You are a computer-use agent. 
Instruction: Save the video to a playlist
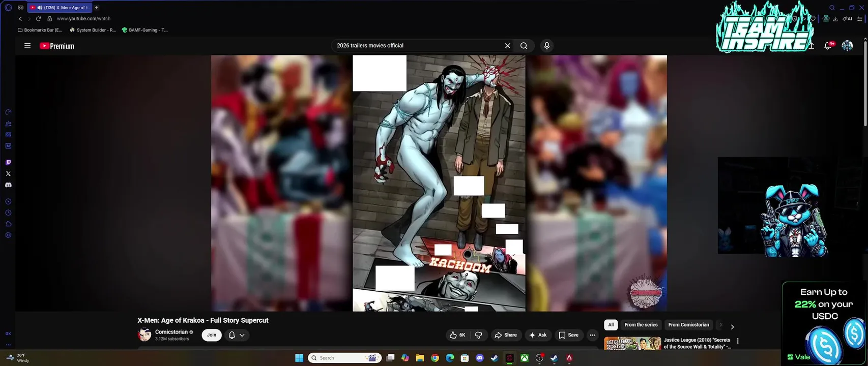(x=568, y=335)
